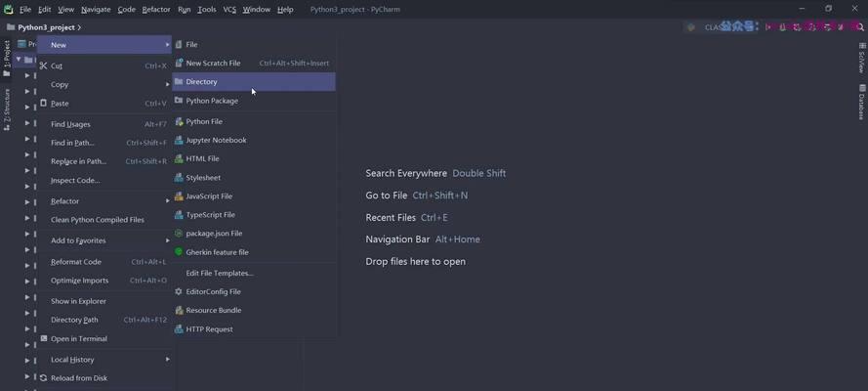Click the Reload from Disk icon
Image resolution: width=868 pixels, height=391 pixels.
pyautogui.click(x=44, y=377)
